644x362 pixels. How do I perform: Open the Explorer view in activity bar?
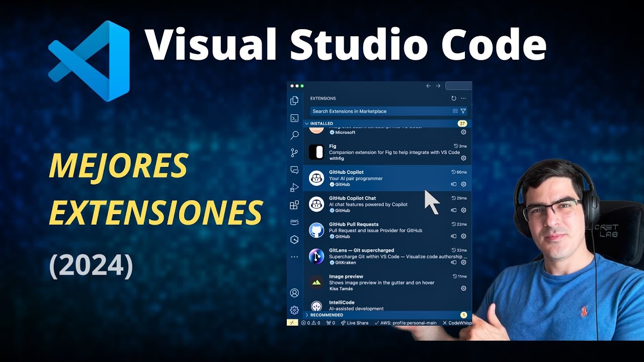294,101
